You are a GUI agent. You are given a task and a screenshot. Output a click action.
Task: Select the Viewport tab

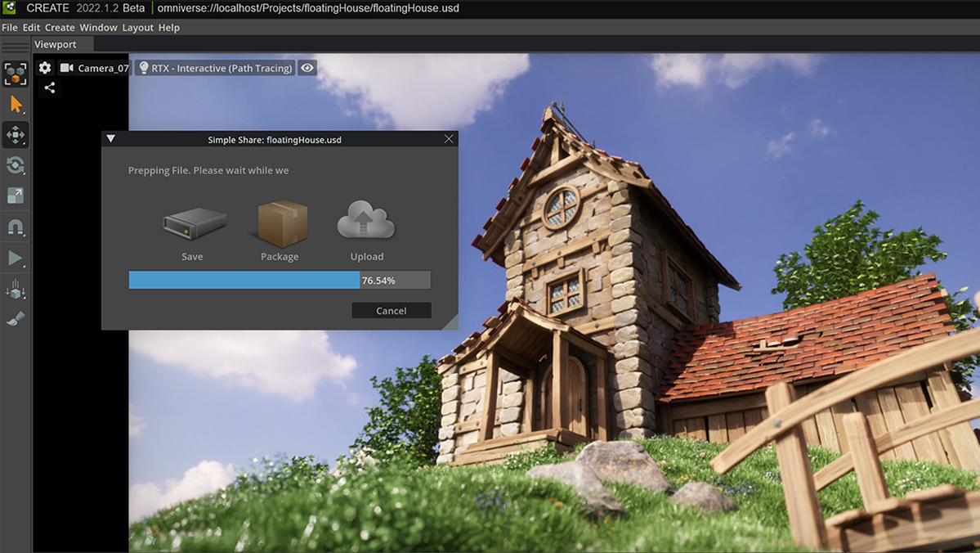coord(56,44)
